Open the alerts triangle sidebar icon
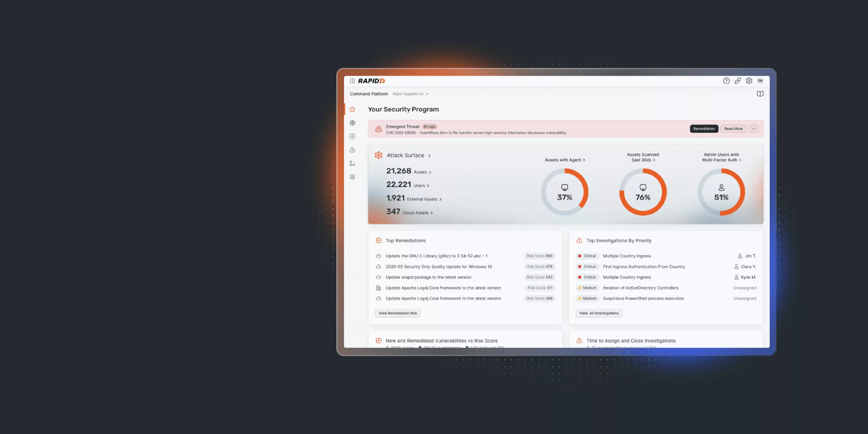This screenshot has height=434, width=868. [352, 150]
